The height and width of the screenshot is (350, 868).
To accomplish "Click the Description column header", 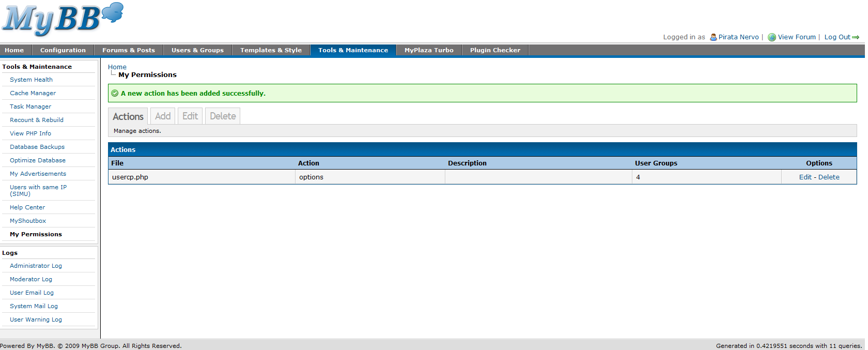I will click(467, 163).
